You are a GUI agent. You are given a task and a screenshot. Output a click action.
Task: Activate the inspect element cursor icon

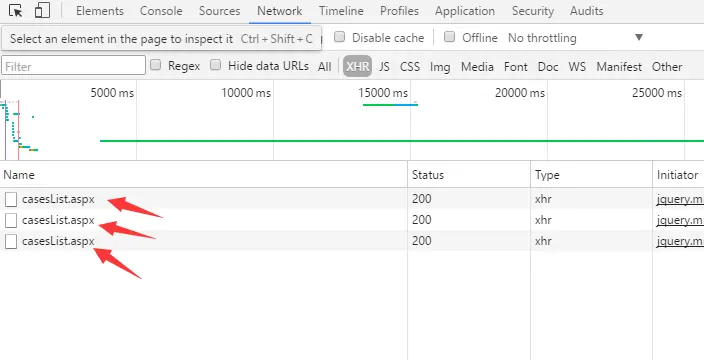(x=16, y=11)
